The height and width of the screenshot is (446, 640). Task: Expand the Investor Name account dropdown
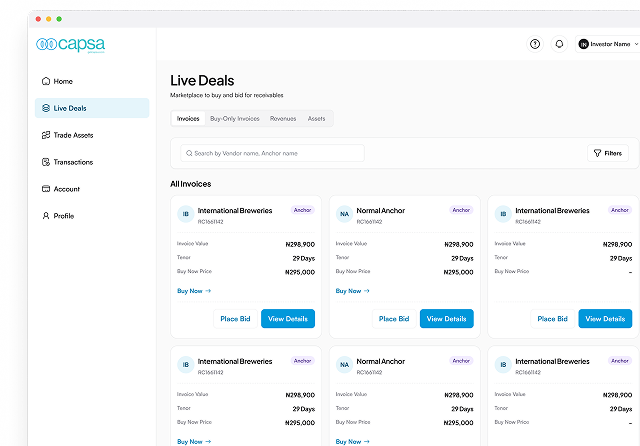click(x=608, y=44)
